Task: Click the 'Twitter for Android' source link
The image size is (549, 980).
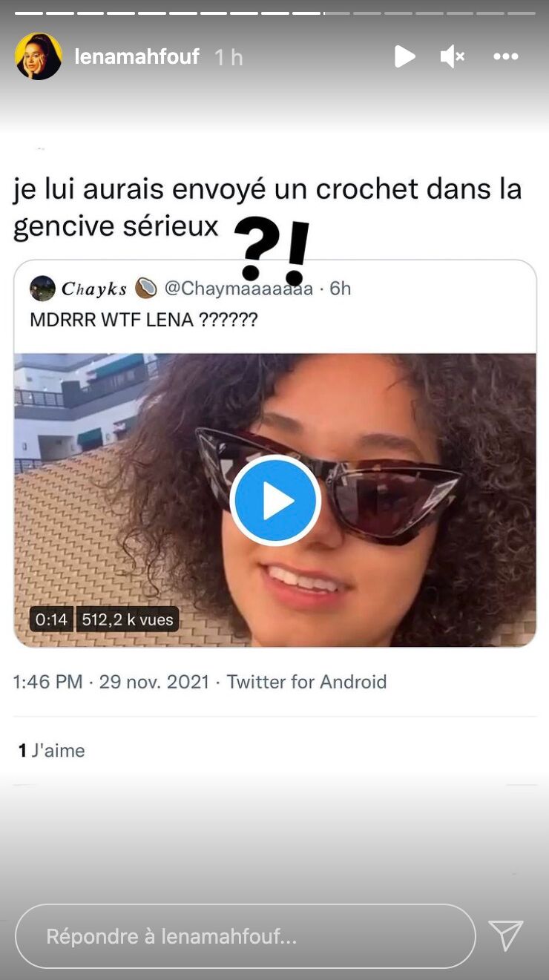Action: pos(306,682)
